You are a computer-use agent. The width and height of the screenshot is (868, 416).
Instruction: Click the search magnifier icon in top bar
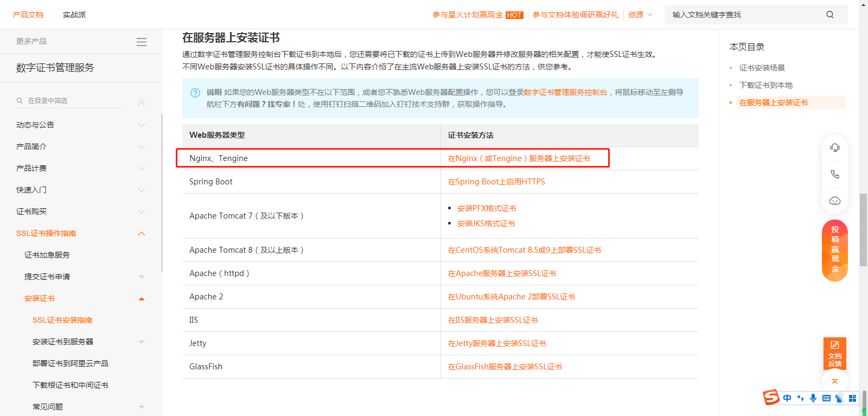[x=829, y=15]
